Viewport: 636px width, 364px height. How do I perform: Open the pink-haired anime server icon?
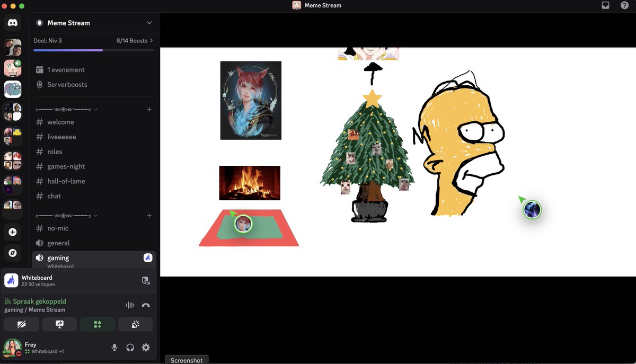(x=13, y=68)
